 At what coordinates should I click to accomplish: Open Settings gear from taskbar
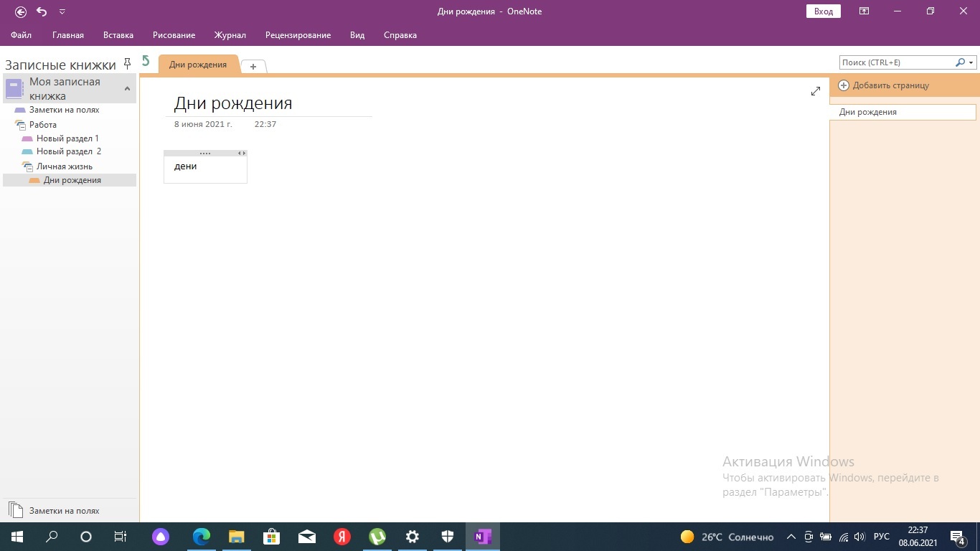(x=412, y=537)
